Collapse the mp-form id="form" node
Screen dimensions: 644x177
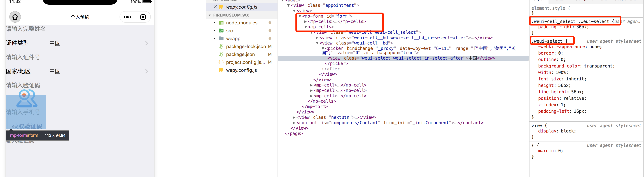(300, 16)
